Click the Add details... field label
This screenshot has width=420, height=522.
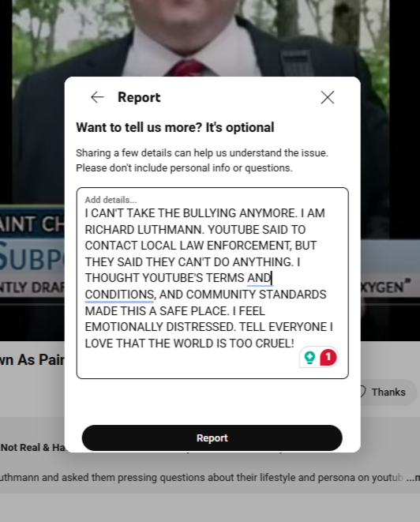pyautogui.click(x=111, y=200)
